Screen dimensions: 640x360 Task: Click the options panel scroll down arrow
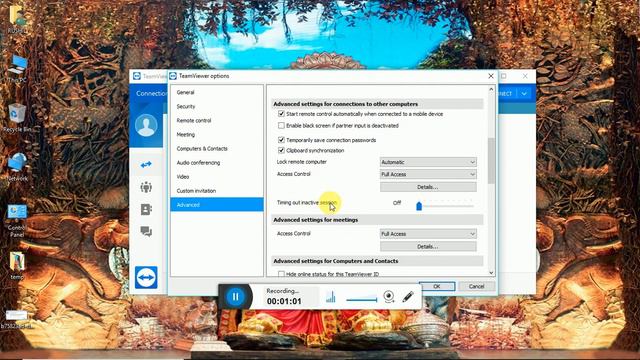491,273
